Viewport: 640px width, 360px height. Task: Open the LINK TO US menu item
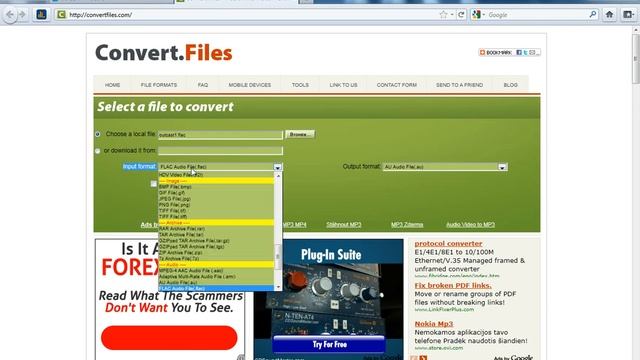click(344, 85)
